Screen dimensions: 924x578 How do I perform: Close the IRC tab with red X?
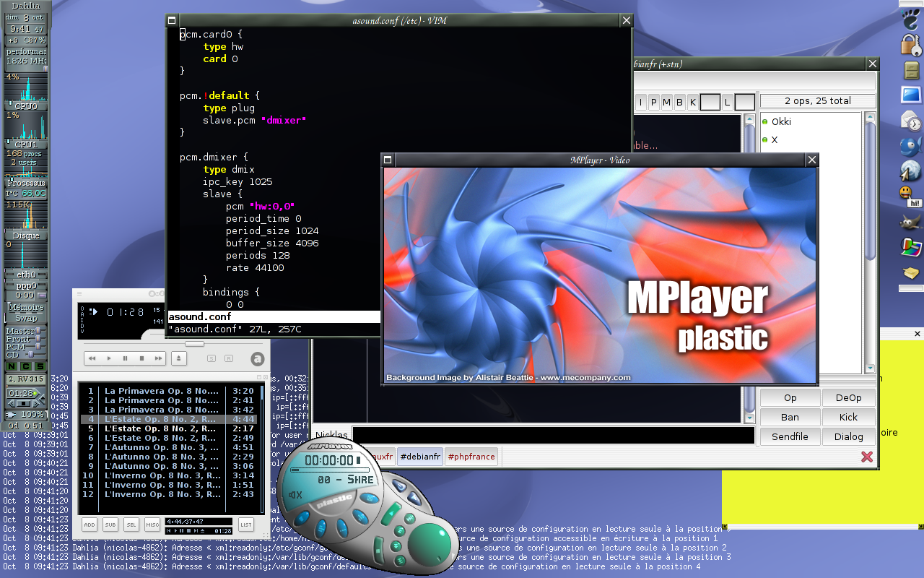(x=867, y=457)
